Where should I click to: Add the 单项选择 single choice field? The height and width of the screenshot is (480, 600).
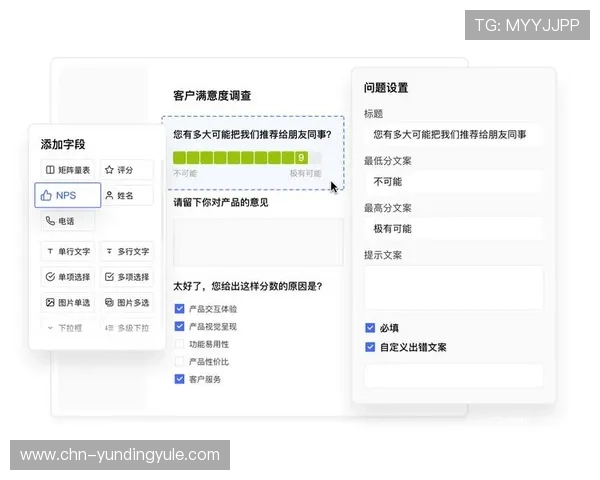pyautogui.click(x=67, y=277)
